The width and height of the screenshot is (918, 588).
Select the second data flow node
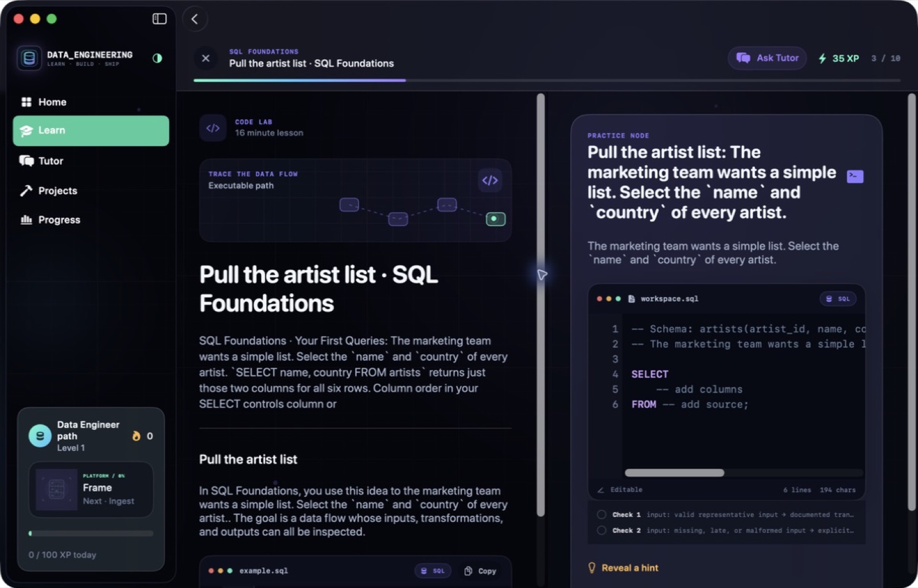coord(398,219)
